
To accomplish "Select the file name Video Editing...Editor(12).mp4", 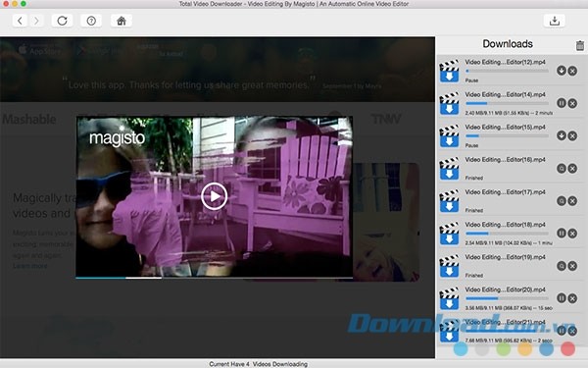I will point(505,62).
